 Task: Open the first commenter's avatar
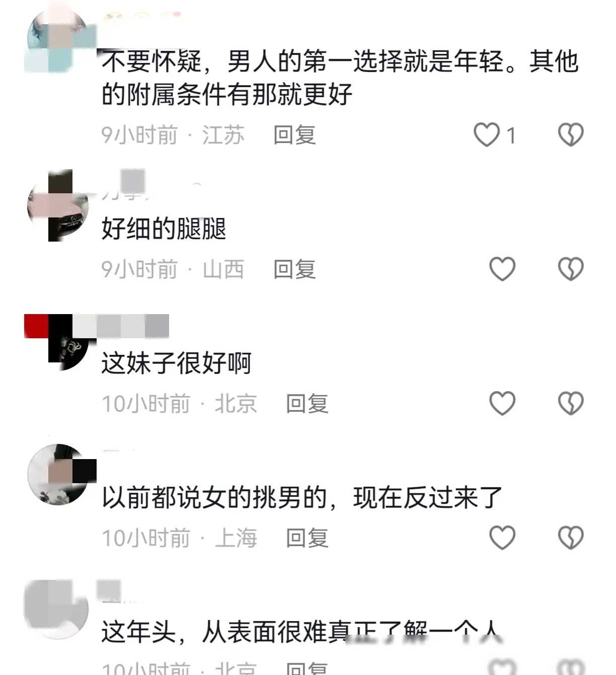pos(58,39)
